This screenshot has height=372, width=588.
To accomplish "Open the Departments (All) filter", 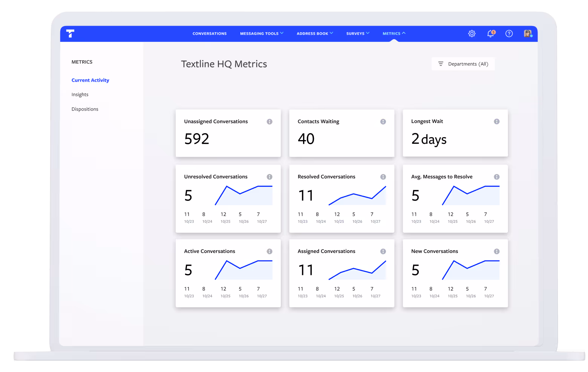I will click(x=463, y=64).
